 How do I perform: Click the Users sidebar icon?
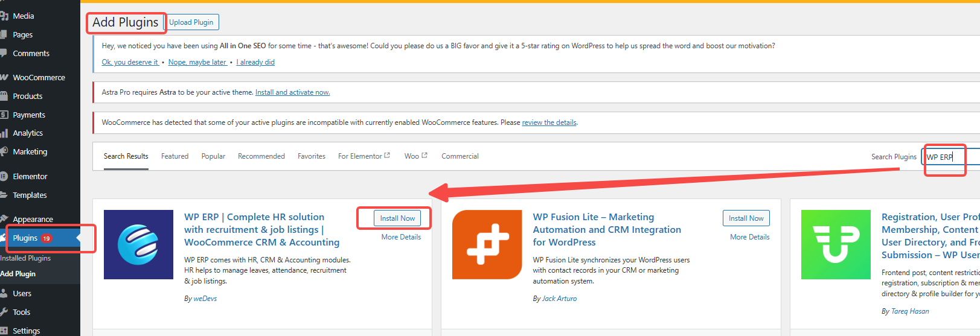click(4, 294)
